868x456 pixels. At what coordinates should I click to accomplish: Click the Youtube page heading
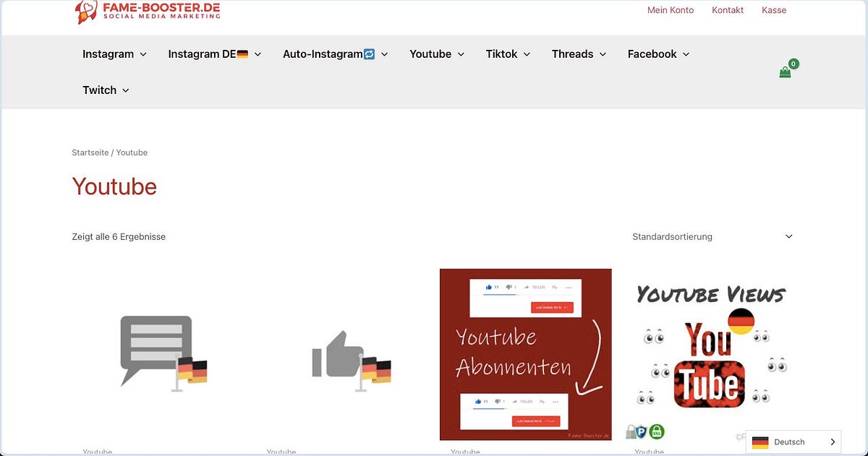click(114, 186)
